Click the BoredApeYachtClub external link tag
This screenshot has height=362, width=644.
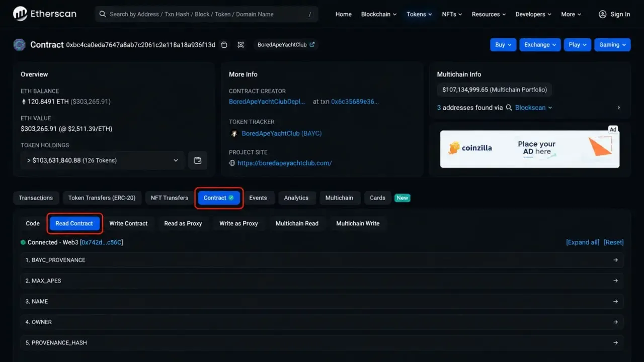(x=286, y=45)
